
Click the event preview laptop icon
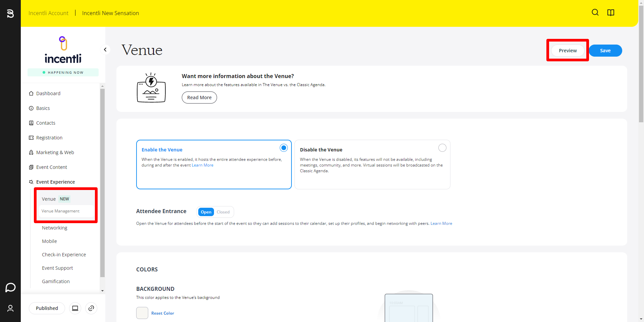click(75, 308)
